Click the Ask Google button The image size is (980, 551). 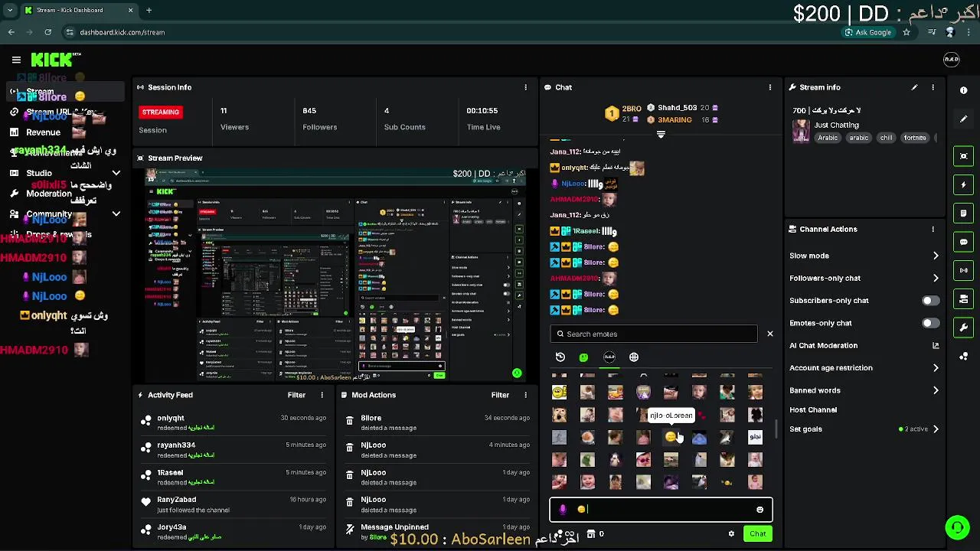tap(867, 32)
